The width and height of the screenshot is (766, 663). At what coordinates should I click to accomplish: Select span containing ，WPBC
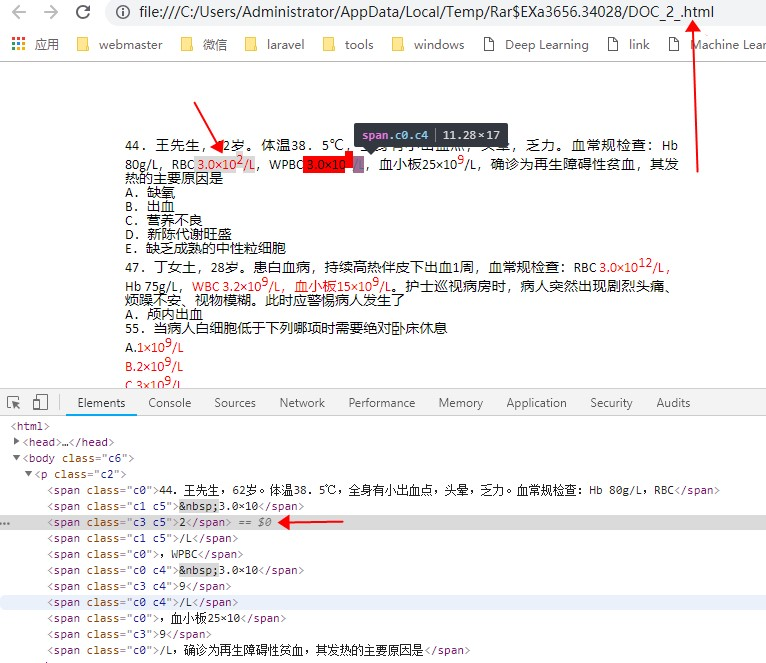pyautogui.click(x=145, y=554)
